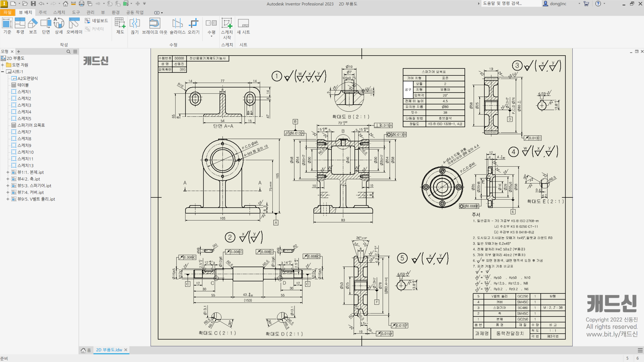
Task: Expand the 도면 자원 folder
Action: 3,65
